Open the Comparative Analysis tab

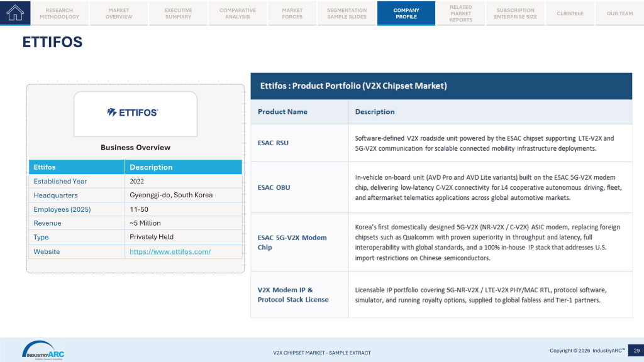click(237, 13)
